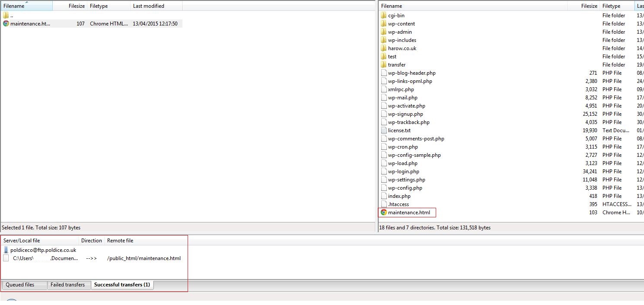The width and height of the screenshot is (644, 305).
Task: Click the wp-config.php file icon
Action: (384, 188)
